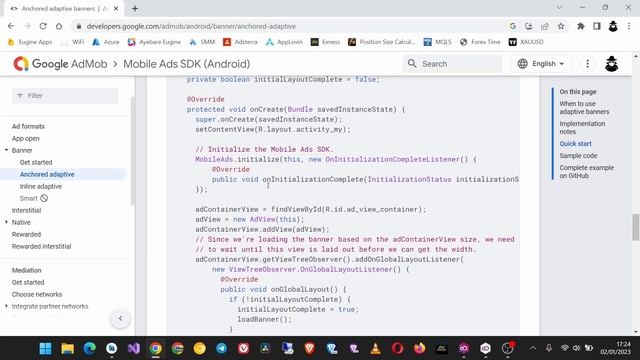Open Visual Studio from taskbar

pyautogui.click(x=134, y=348)
